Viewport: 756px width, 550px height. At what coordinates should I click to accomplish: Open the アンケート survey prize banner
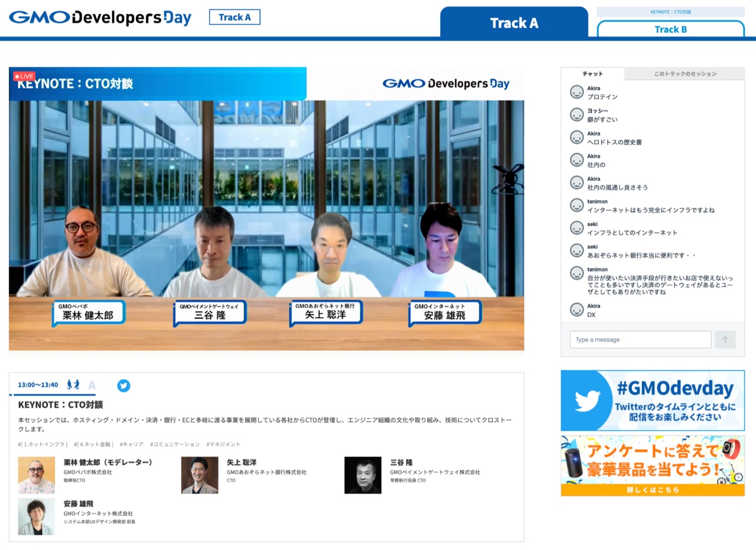pos(652,466)
